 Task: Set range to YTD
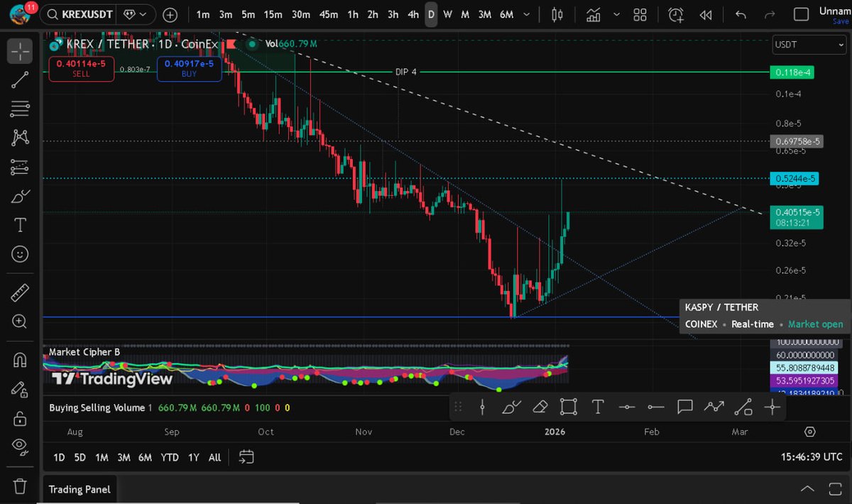170,458
